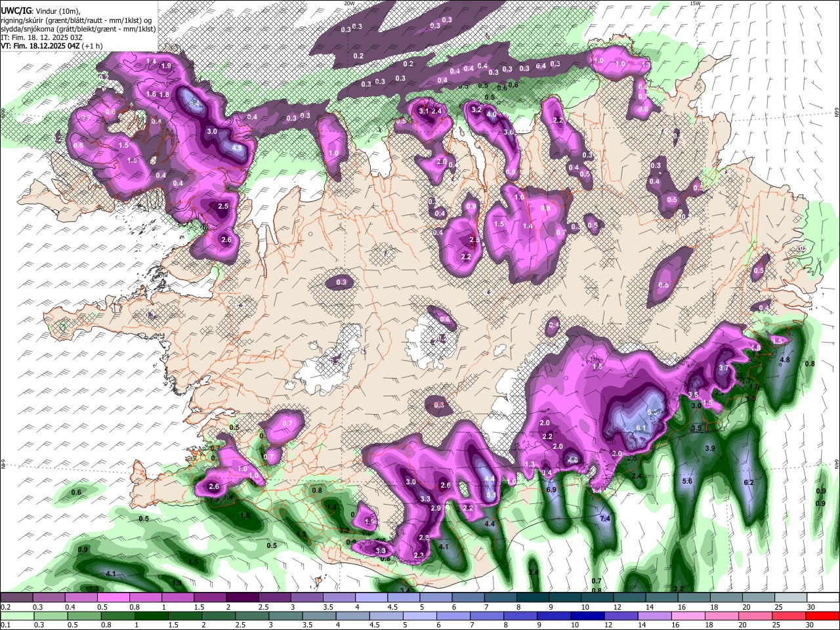
Task: Select the crimson 25–30 swatch in lower legend
Action: point(790,616)
